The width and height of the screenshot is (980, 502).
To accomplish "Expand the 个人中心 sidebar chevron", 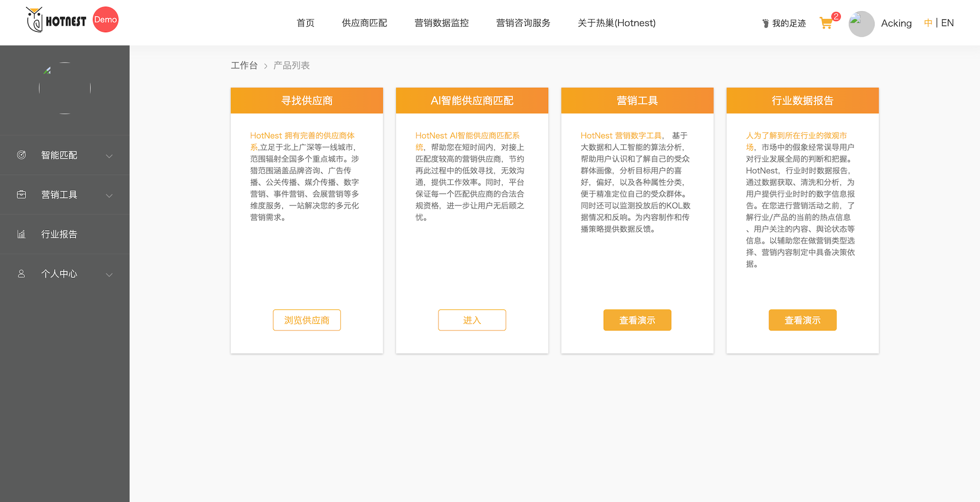I will (x=109, y=275).
